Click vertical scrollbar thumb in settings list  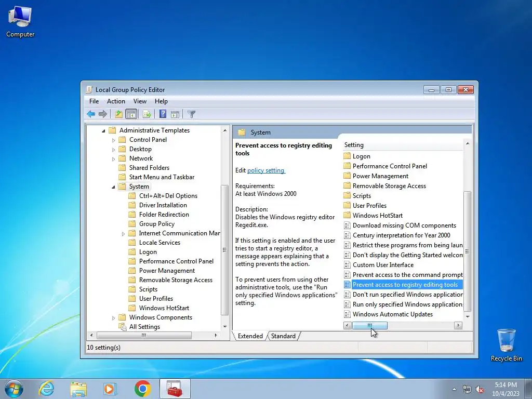click(468, 251)
